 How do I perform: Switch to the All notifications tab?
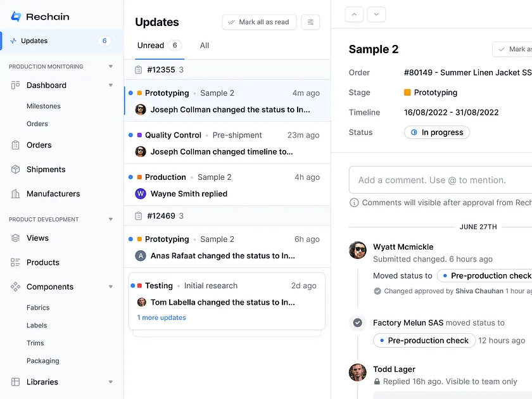point(204,45)
